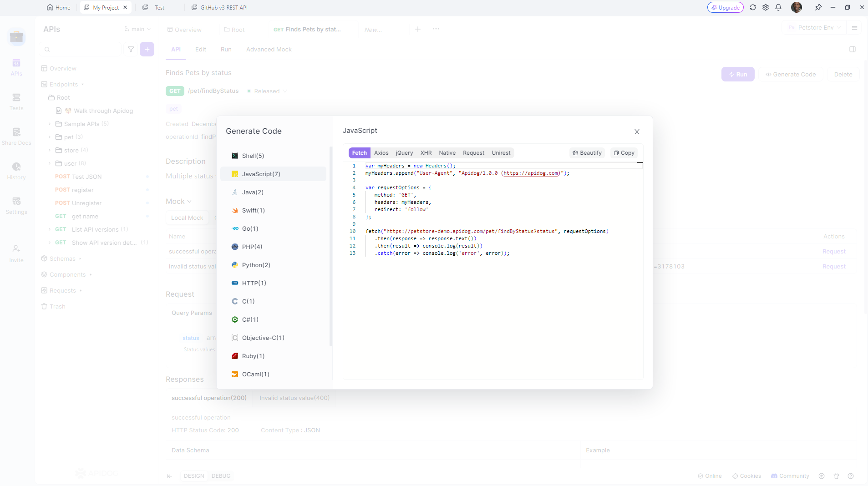Image resolution: width=868 pixels, height=486 pixels.
Task: Choose Objective-C(1) language
Action: pyautogui.click(x=273, y=338)
